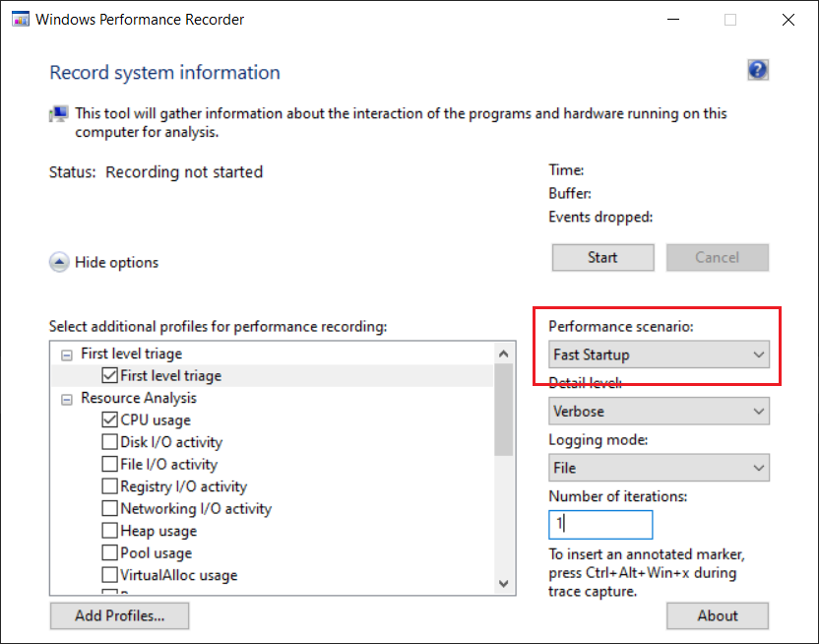The height and width of the screenshot is (644, 819).
Task: Enable Heap usage profile
Action: tap(109, 531)
